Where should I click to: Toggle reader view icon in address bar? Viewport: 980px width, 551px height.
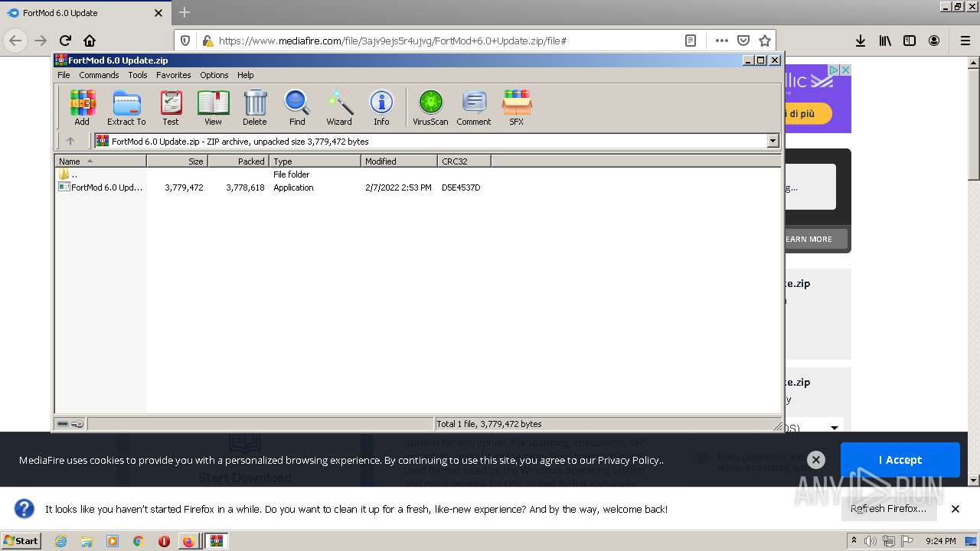691,41
